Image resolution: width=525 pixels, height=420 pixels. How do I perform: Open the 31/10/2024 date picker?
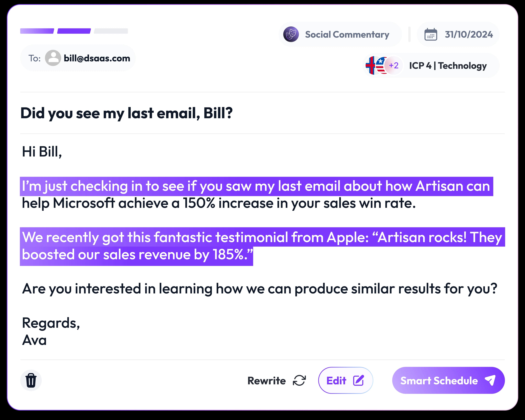(x=469, y=34)
